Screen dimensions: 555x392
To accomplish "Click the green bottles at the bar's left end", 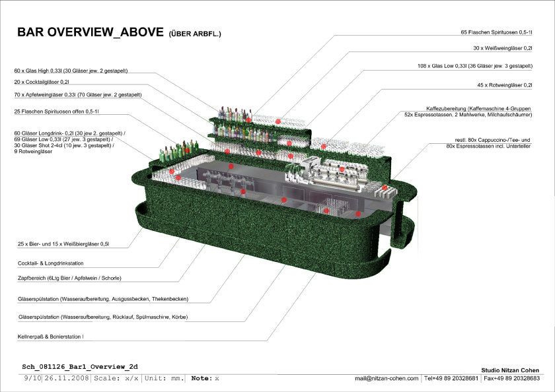I will tap(172, 151).
